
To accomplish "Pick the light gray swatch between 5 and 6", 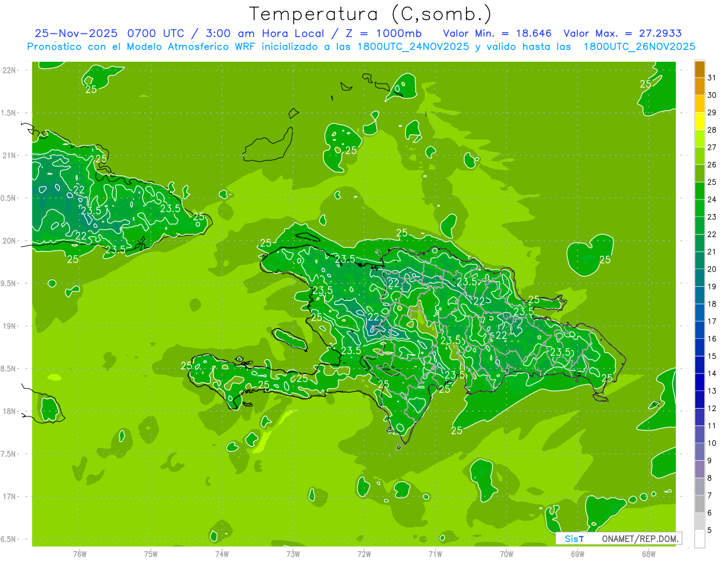I will [699, 521].
